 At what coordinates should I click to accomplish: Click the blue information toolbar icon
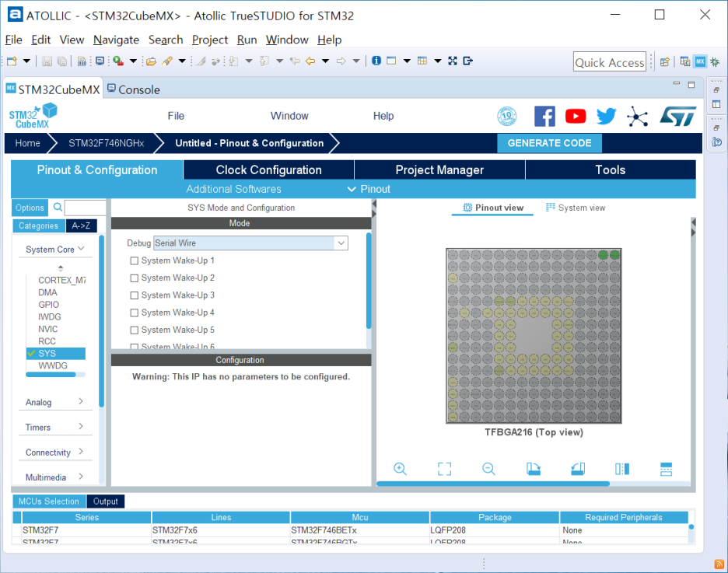(x=376, y=61)
